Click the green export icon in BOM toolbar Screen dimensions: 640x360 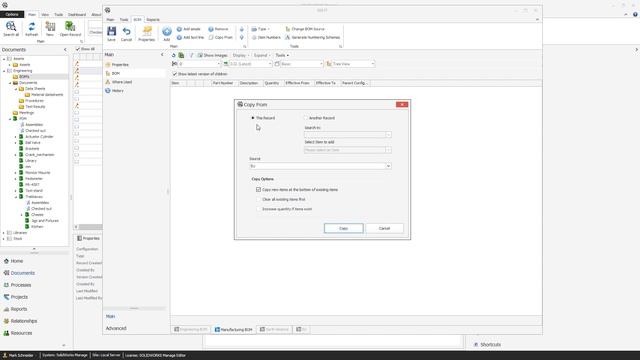coord(181,55)
